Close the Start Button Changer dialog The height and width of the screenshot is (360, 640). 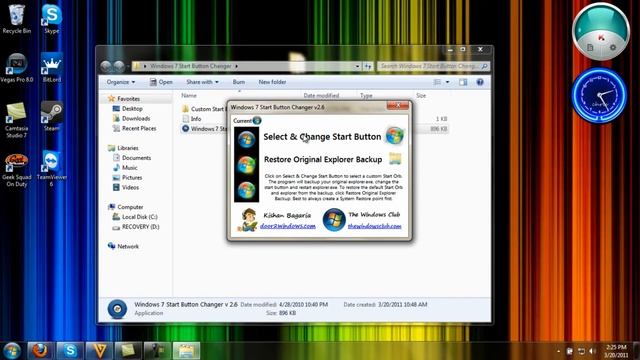click(x=398, y=105)
